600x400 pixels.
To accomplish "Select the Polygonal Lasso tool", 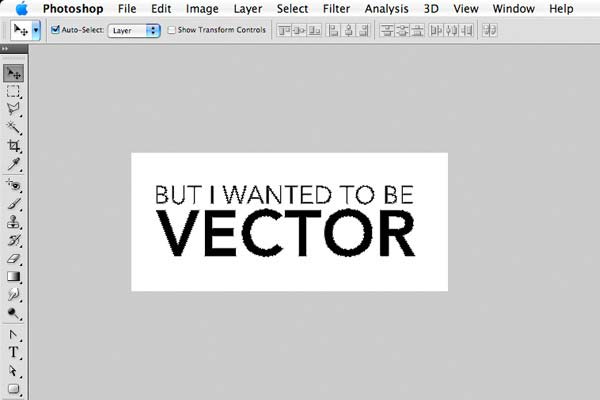I will pyautogui.click(x=13, y=109).
